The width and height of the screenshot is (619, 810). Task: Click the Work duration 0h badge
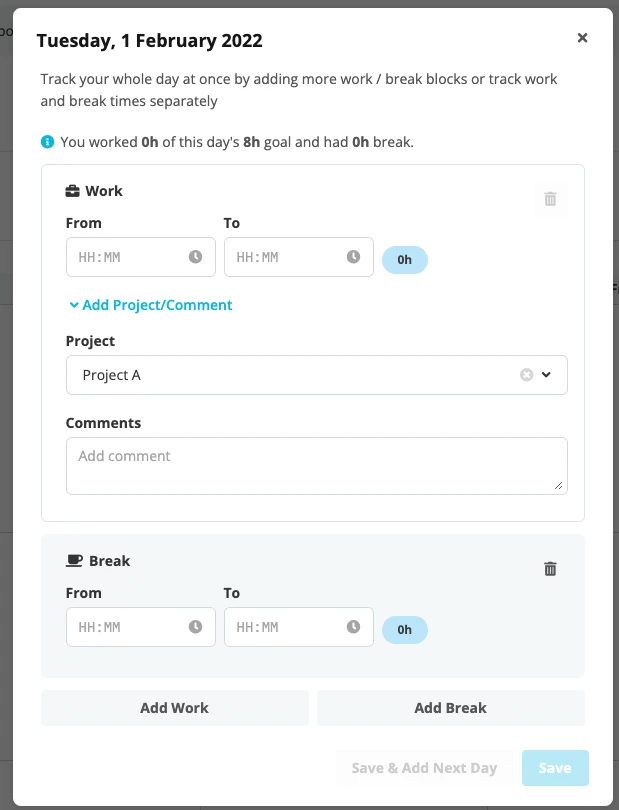point(405,260)
